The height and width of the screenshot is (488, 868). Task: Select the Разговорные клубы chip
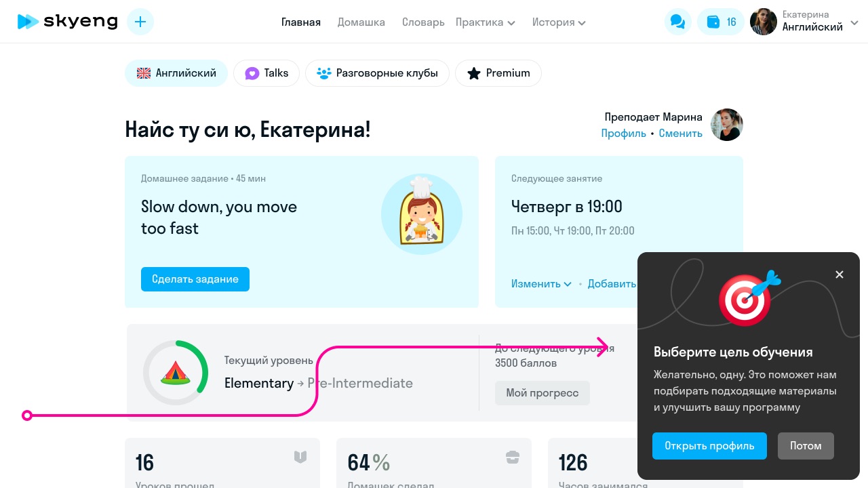tap(377, 73)
